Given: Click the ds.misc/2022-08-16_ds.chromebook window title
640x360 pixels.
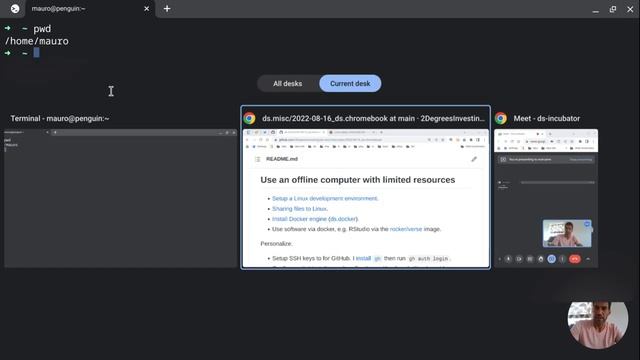Looking at the screenshot, I should tap(373, 118).
